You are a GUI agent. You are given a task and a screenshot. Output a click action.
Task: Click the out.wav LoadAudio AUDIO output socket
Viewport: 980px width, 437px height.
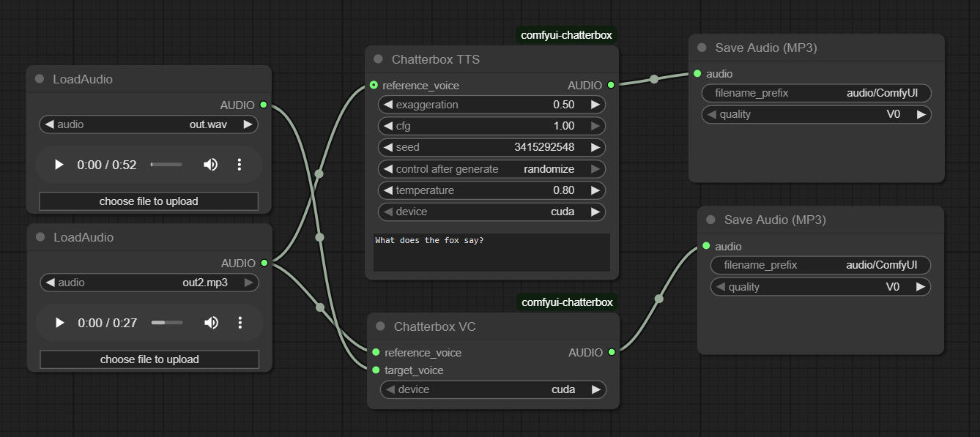[264, 105]
